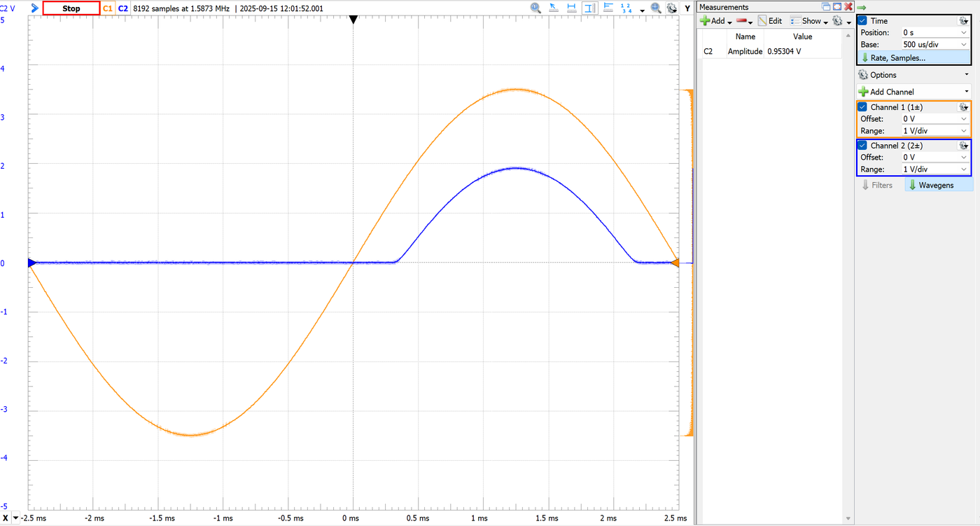Click the Value column header

tap(802, 36)
